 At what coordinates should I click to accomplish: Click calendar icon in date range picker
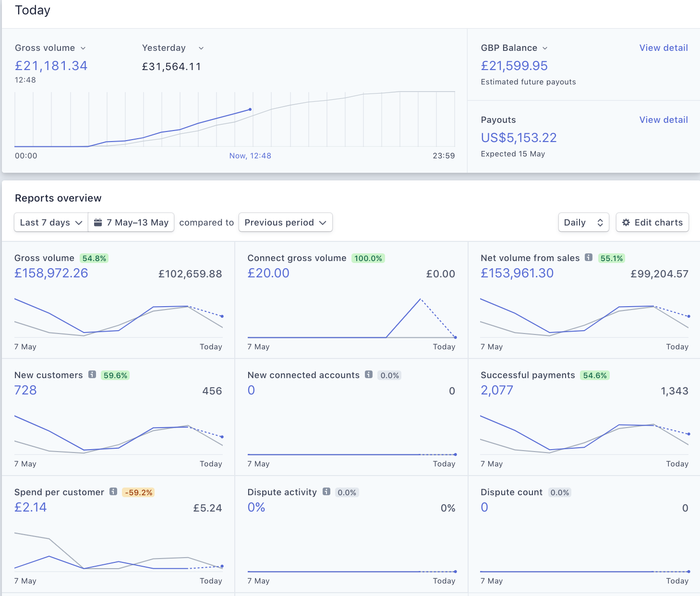click(x=98, y=223)
